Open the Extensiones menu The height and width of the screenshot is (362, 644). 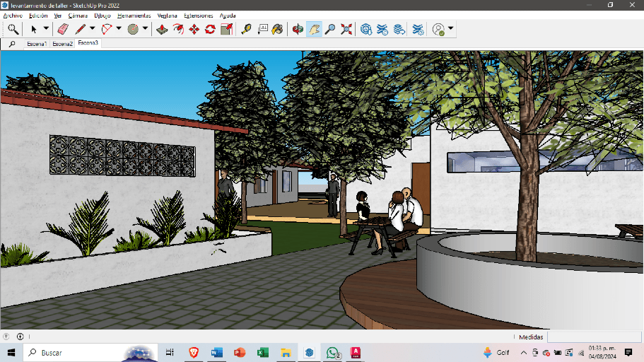coord(198,16)
